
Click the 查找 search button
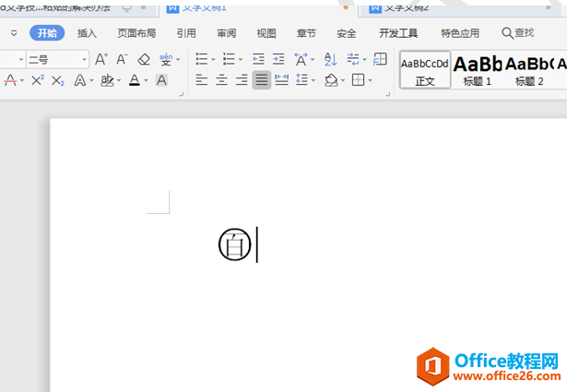(x=518, y=32)
